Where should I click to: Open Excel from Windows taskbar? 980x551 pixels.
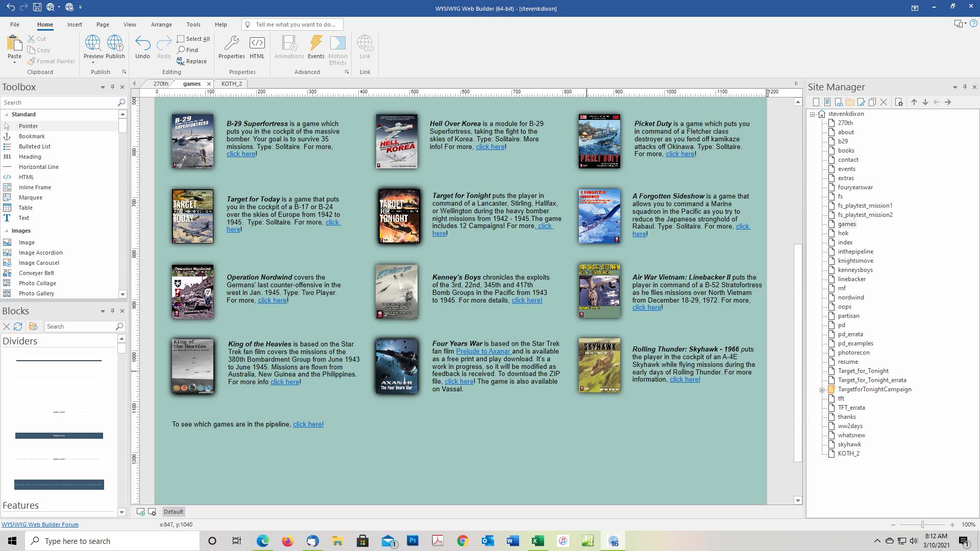coord(537,541)
